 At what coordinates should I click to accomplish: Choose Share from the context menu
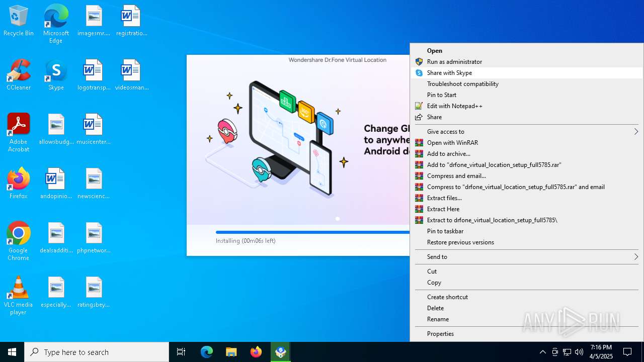pyautogui.click(x=528, y=117)
